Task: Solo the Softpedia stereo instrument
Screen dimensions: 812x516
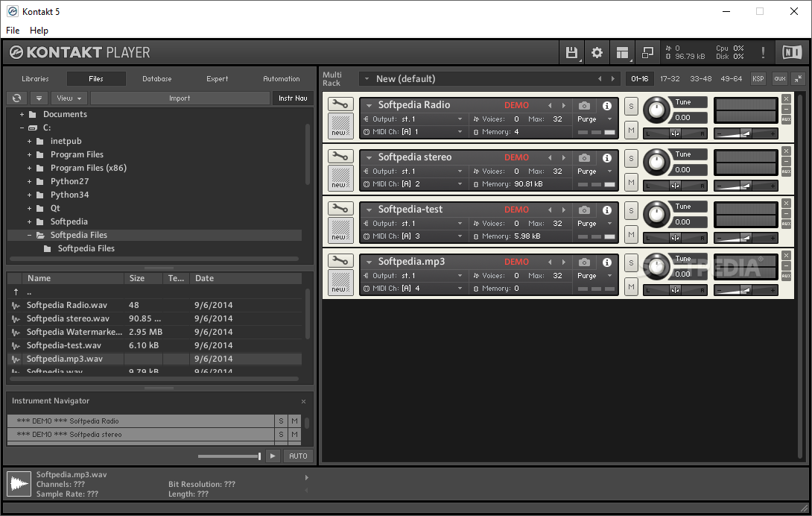Action: [x=631, y=158]
